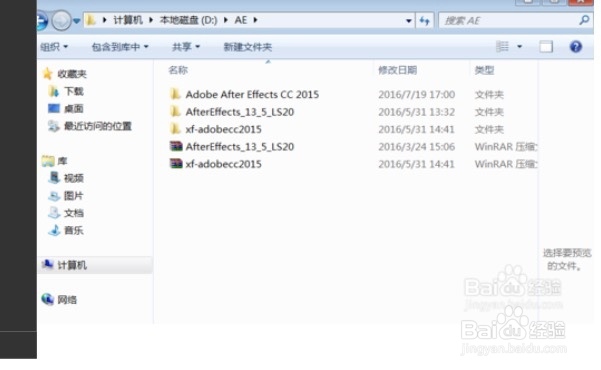The width and height of the screenshot is (601, 370).
Task: Open the 视频 library
Action: (x=74, y=178)
